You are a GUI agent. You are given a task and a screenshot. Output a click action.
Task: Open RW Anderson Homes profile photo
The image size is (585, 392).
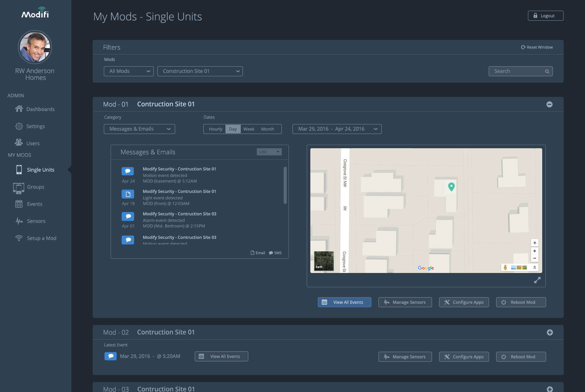click(35, 47)
